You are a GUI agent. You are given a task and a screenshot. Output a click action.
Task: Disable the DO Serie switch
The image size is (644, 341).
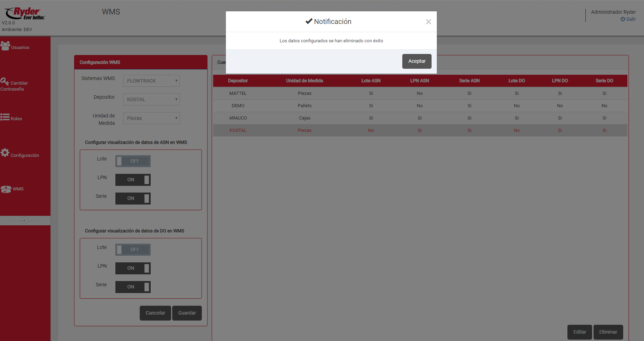pyautogui.click(x=133, y=287)
